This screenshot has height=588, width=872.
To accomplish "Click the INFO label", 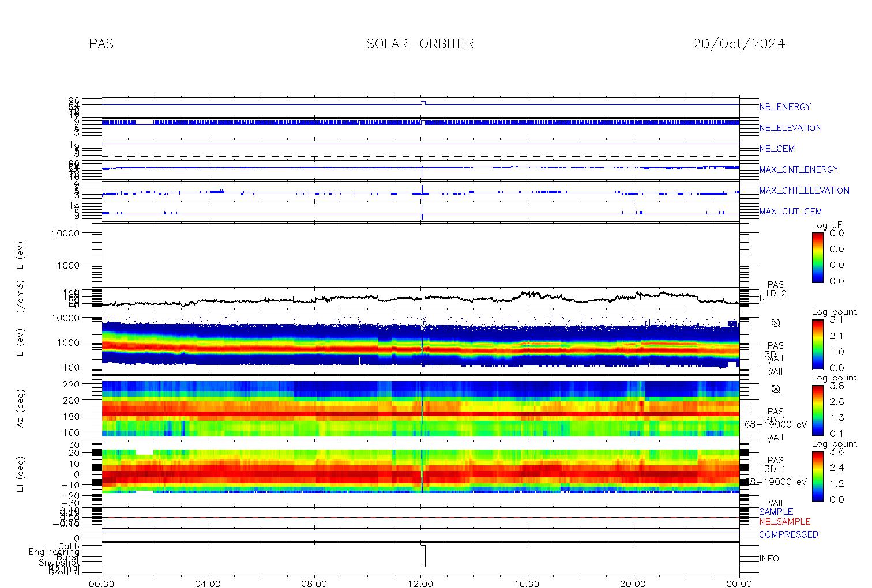I will [x=769, y=559].
